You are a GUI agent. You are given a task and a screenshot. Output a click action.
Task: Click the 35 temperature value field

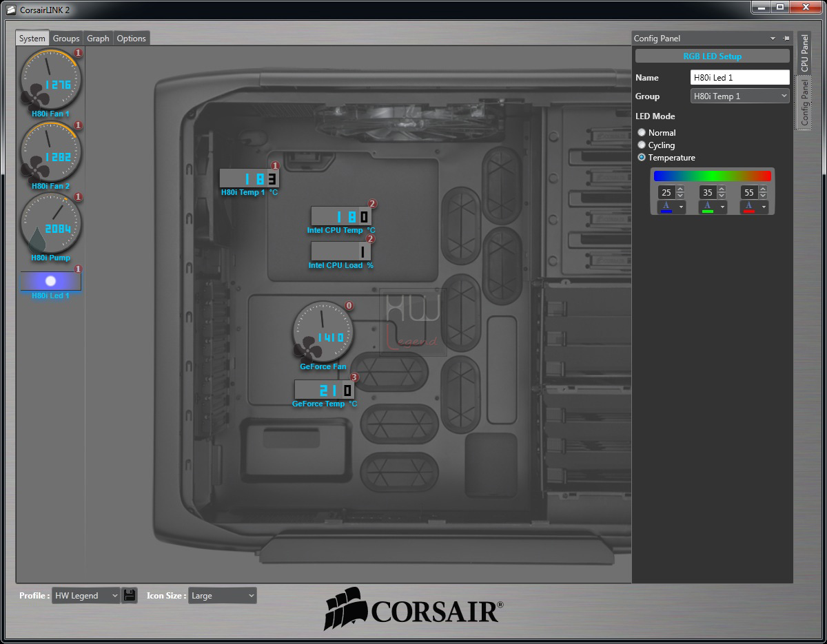(708, 193)
